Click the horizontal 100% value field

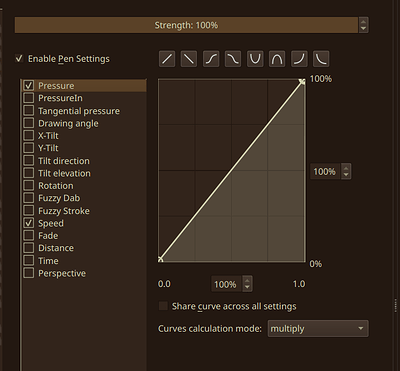tap(226, 284)
